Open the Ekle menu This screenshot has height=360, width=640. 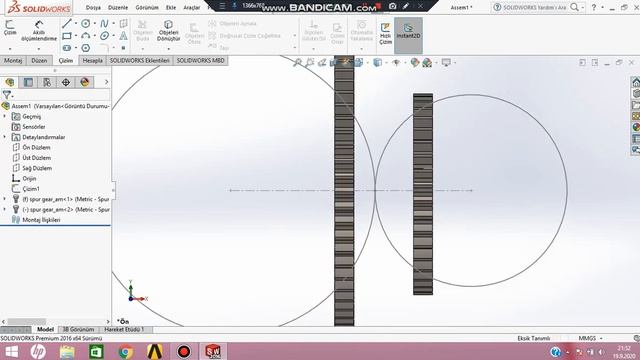[171, 7]
